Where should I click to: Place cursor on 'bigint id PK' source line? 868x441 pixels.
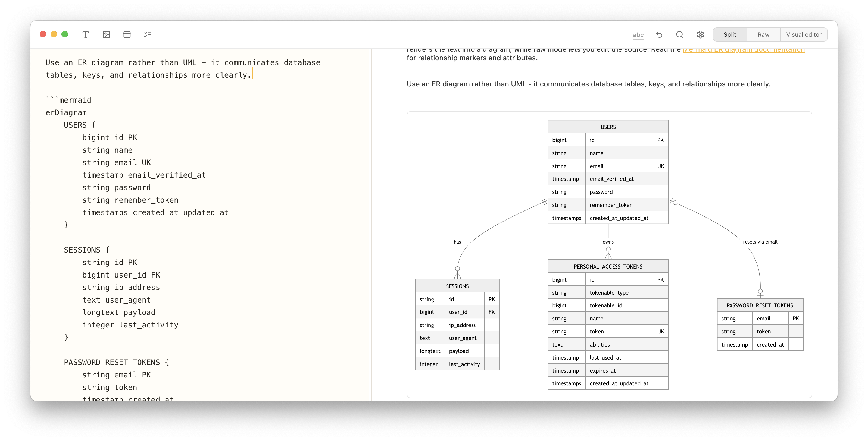click(110, 137)
